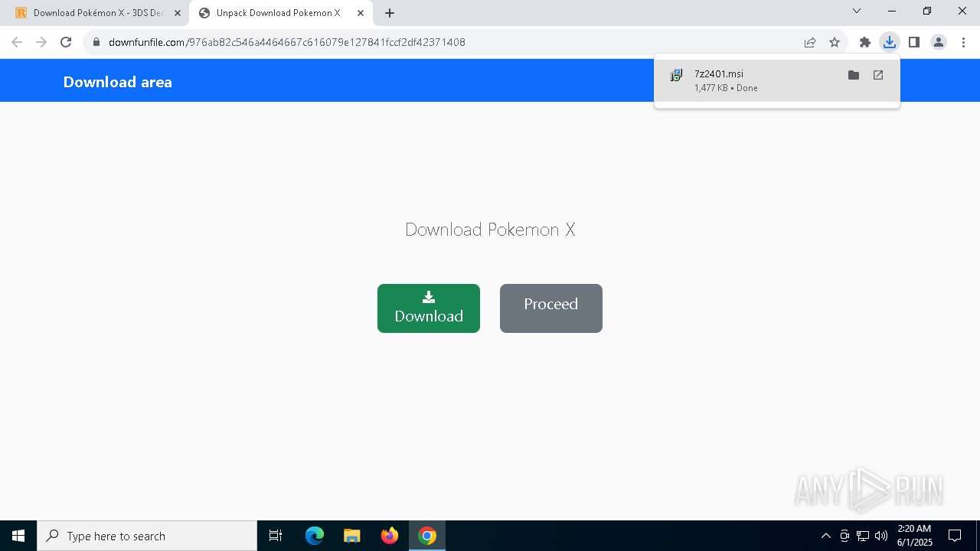Go forward to next page
Viewport: 980px width, 551px height.
41,42
